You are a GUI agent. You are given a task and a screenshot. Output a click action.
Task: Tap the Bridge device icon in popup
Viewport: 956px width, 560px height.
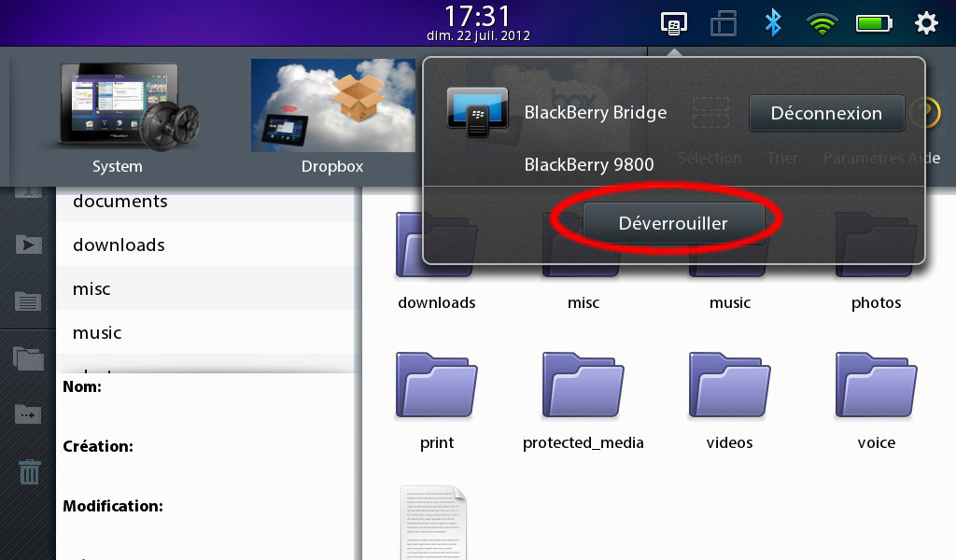tap(477, 111)
